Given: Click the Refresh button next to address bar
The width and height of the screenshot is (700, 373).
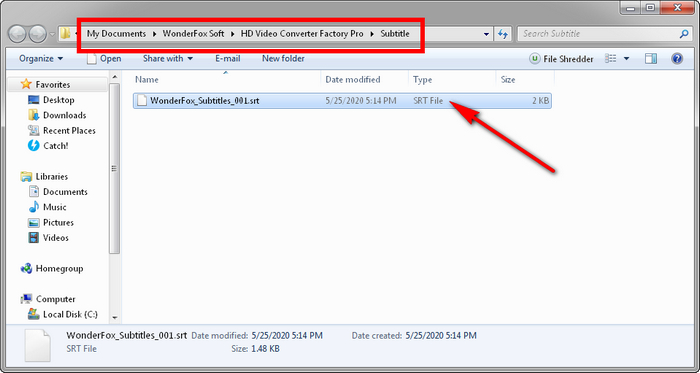Looking at the screenshot, I should [503, 34].
